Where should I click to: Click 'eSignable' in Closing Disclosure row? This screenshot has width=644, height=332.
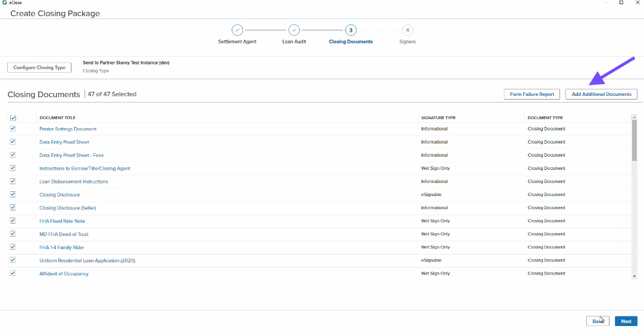click(432, 194)
